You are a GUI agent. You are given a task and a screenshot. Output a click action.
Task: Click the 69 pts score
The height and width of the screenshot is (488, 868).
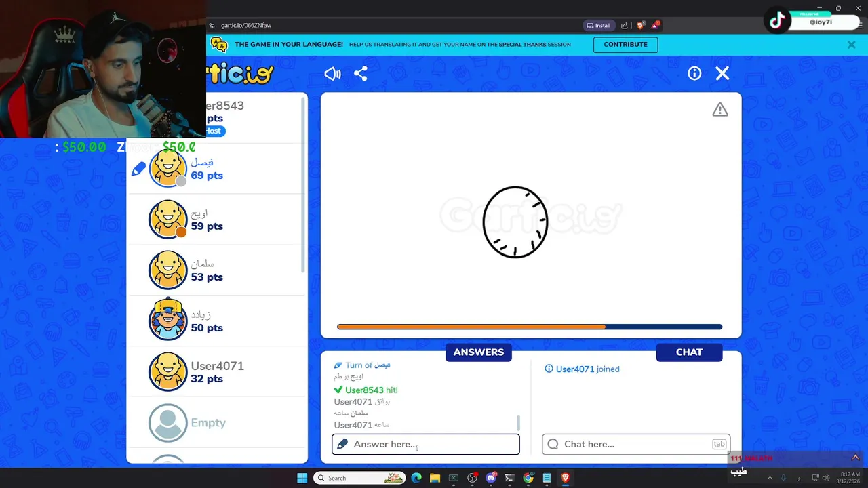click(207, 176)
